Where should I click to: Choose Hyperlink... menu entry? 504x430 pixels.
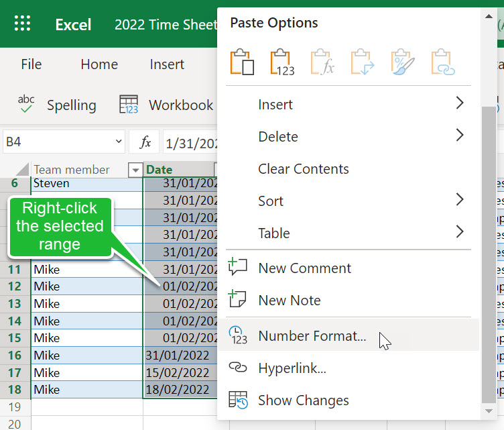point(349,368)
